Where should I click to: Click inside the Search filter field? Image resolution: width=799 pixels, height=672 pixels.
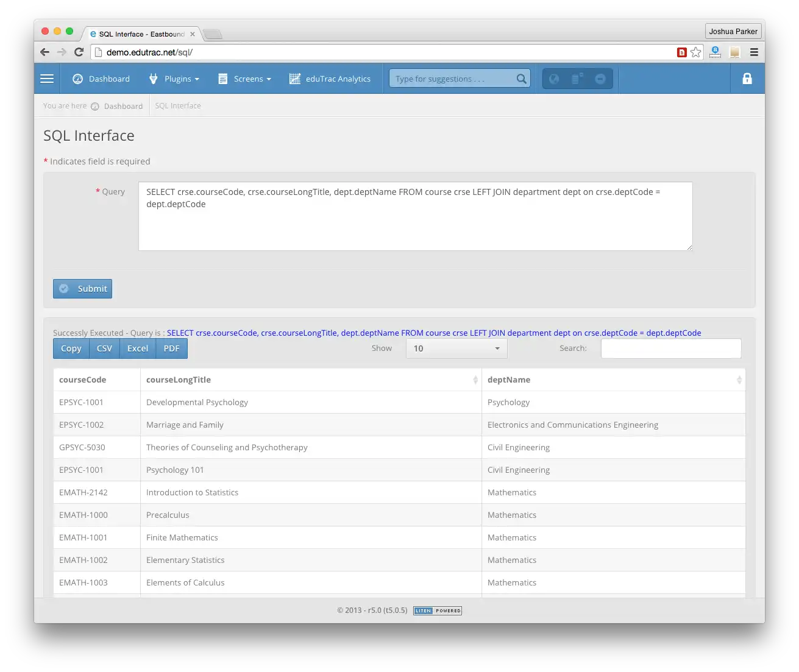(x=670, y=348)
